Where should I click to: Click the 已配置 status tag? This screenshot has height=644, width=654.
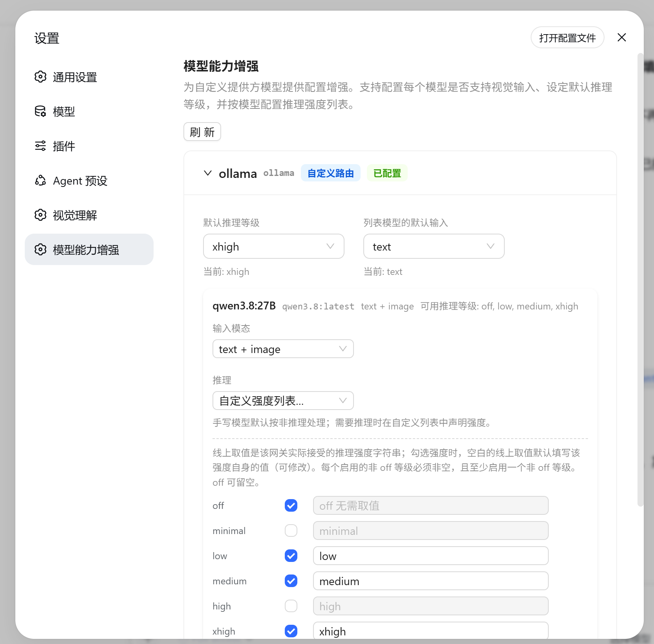387,173
